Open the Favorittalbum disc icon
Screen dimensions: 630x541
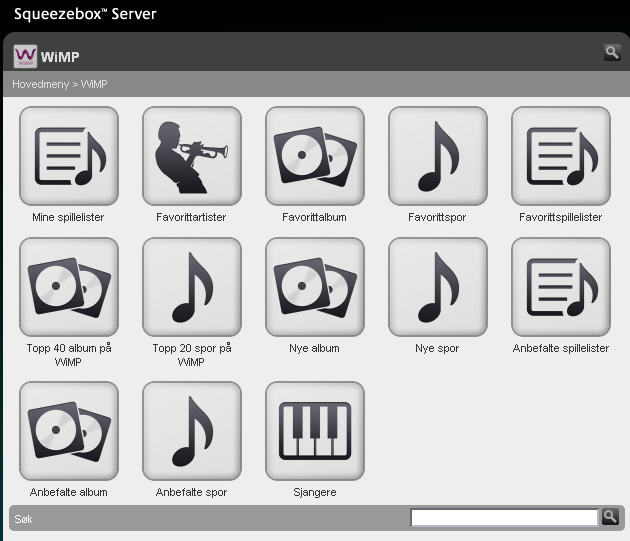click(x=315, y=156)
